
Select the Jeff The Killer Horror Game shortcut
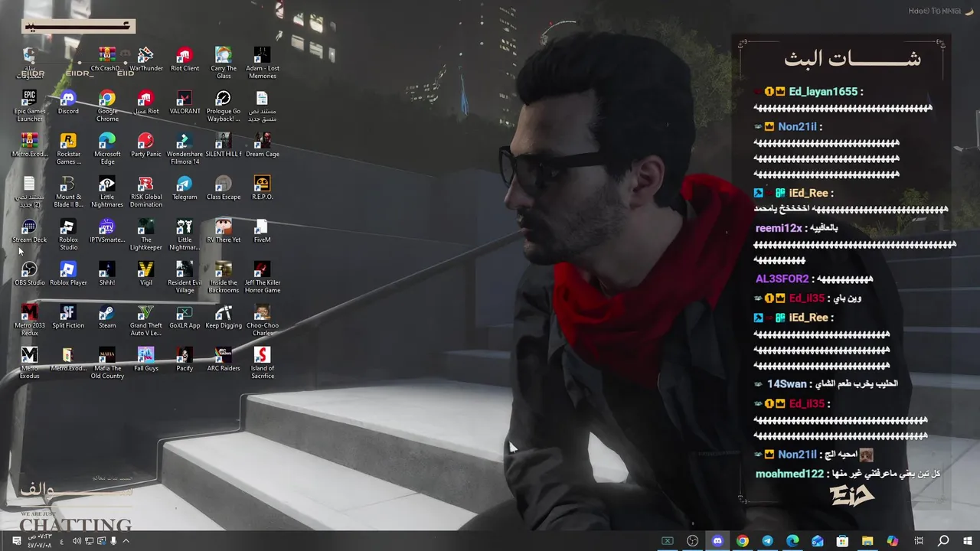tap(262, 277)
